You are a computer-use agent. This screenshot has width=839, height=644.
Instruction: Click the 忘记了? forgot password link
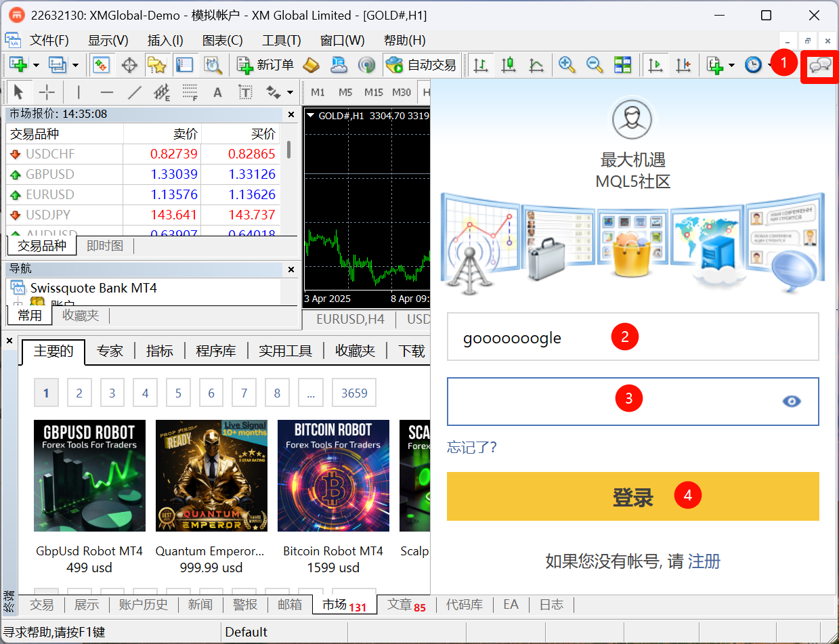pyautogui.click(x=472, y=447)
